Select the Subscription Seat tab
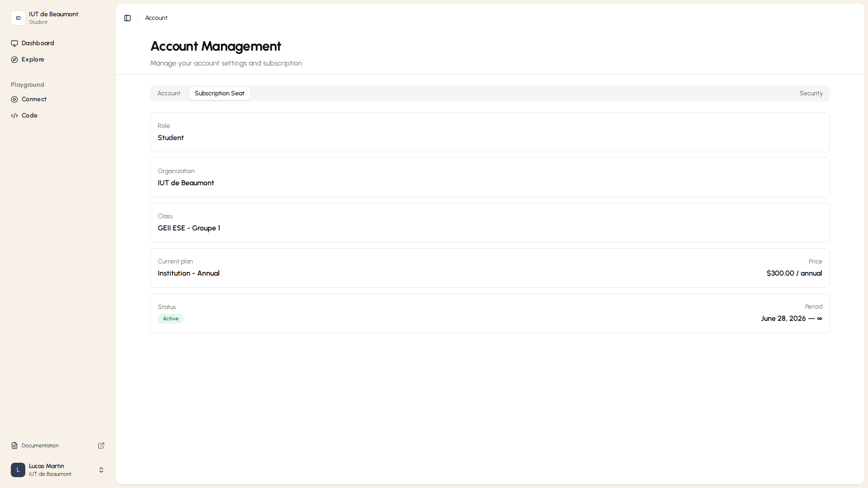Viewport: 868px width, 488px height. [220, 94]
